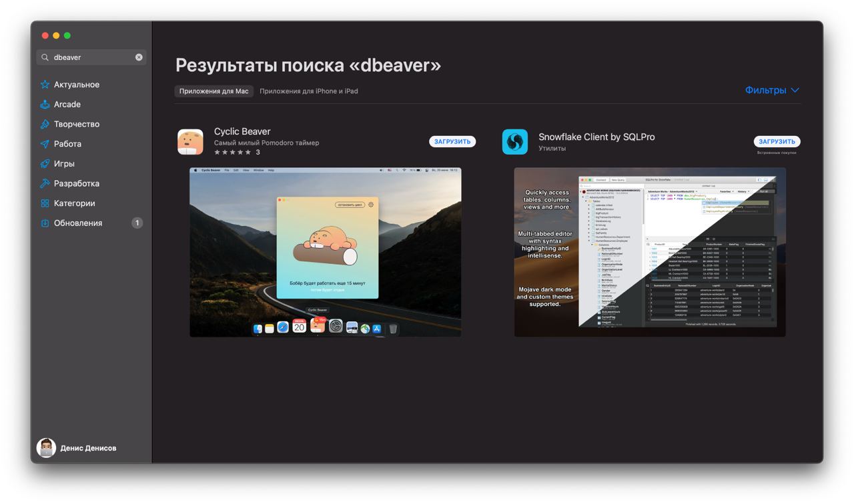
Task: Click into the dbeaver search field
Action: (91, 57)
